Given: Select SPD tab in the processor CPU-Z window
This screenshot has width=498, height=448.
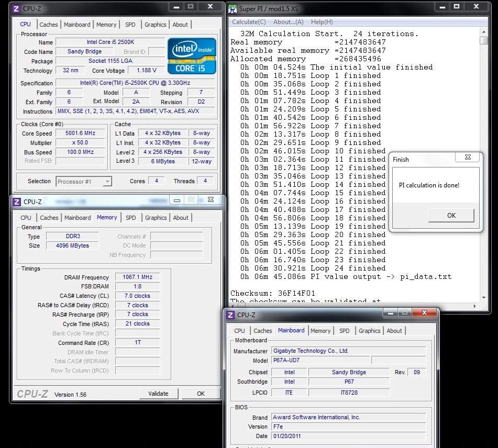Looking at the screenshot, I should coord(130,25).
